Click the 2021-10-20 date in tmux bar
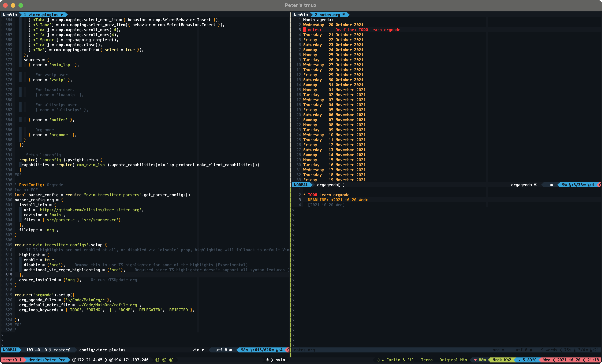This screenshot has height=364, width=602. point(569,360)
